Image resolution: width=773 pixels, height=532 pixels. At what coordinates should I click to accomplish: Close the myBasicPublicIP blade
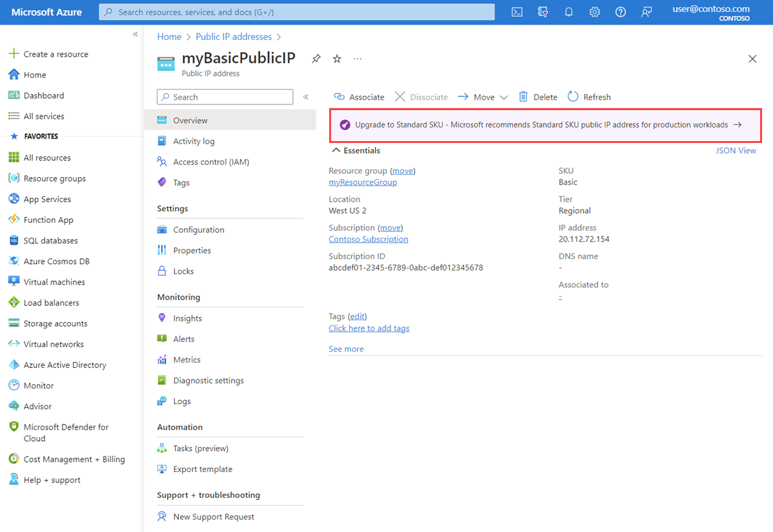752,59
